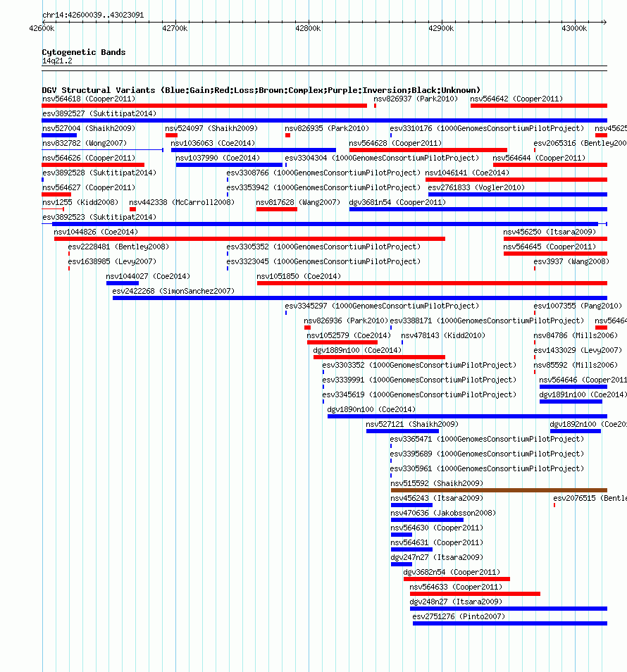Click nsv442338 (McCarroll2008) label

(x=182, y=202)
